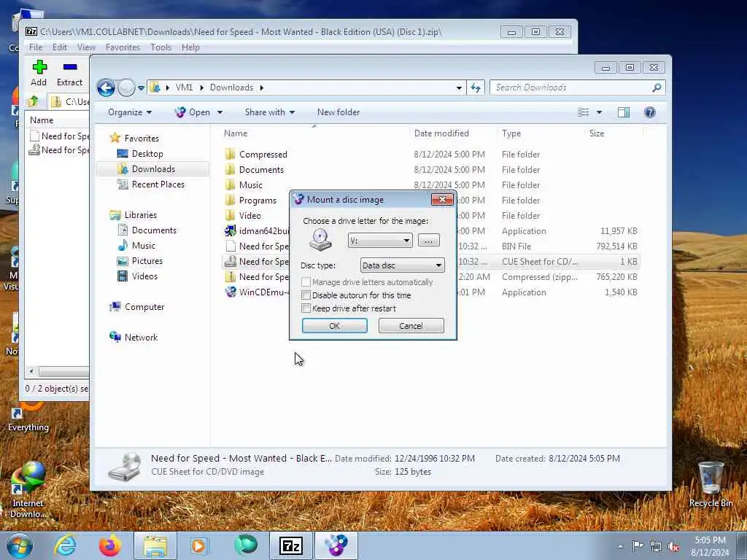The image size is (747, 560).
Task: Open Internet Download Manager desktop shortcut
Action: click(28, 489)
